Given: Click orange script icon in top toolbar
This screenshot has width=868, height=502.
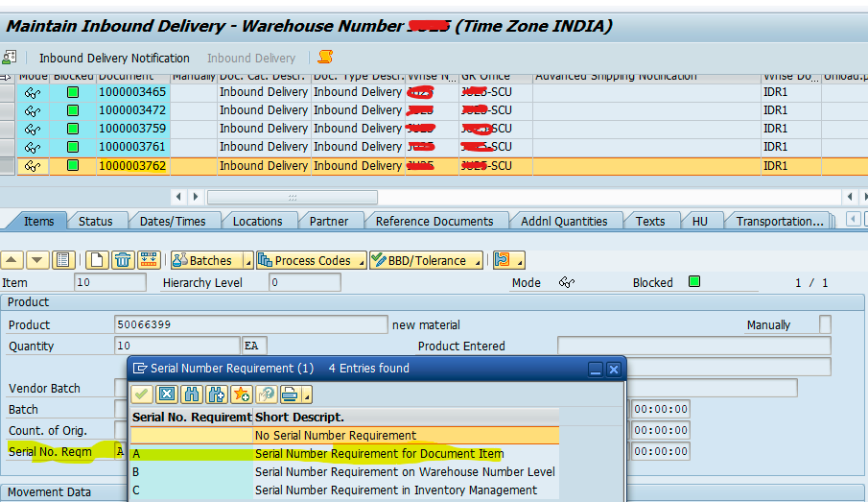Looking at the screenshot, I should coord(325,57).
